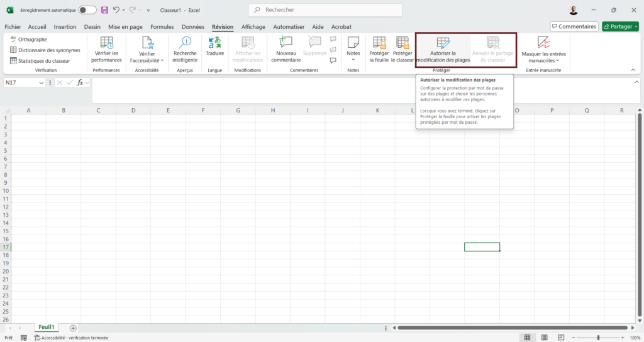This screenshot has height=342, width=644.
Task: Switch to the Formules tab
Action: click(x=162, y=26)
